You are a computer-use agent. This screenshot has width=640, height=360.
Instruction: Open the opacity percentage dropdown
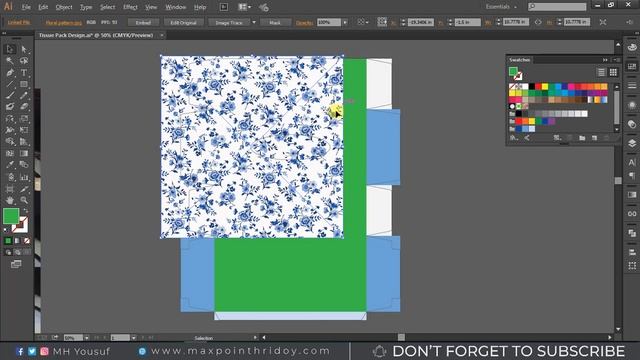pyautogui.click(x=345, y=22)
